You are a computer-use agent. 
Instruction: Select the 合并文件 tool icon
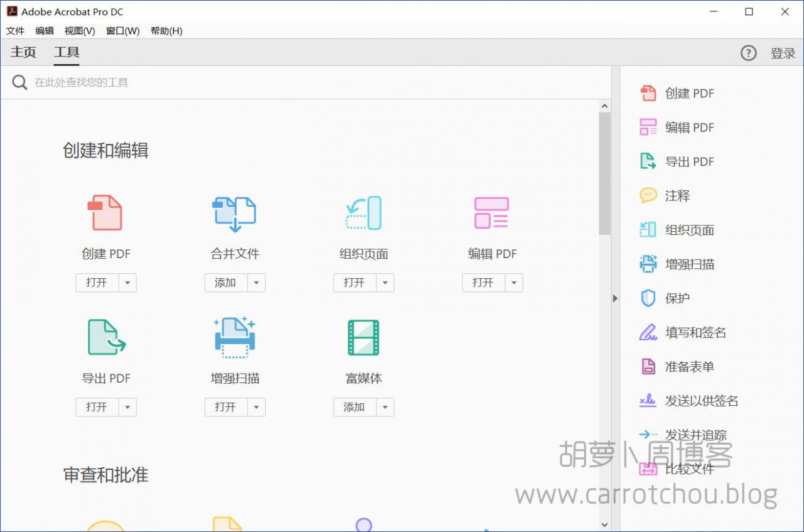pyautogui.click(x=234, y=213)
